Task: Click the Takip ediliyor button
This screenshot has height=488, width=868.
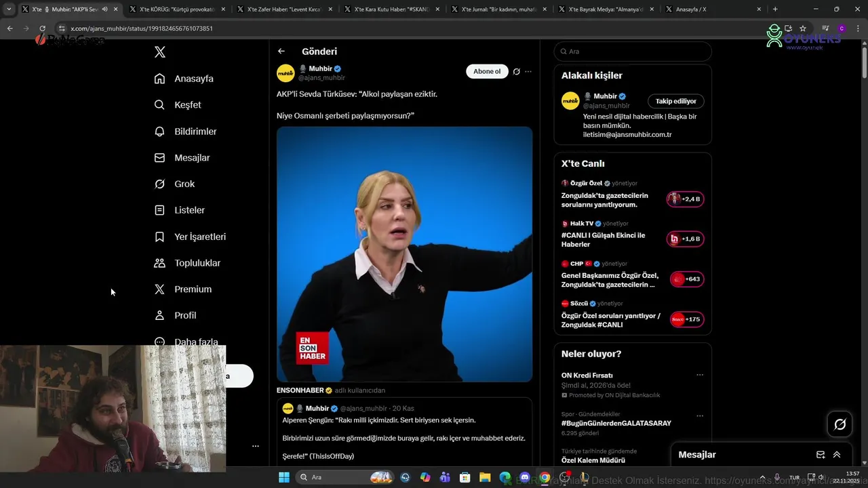Action: (x=676, y=101)
